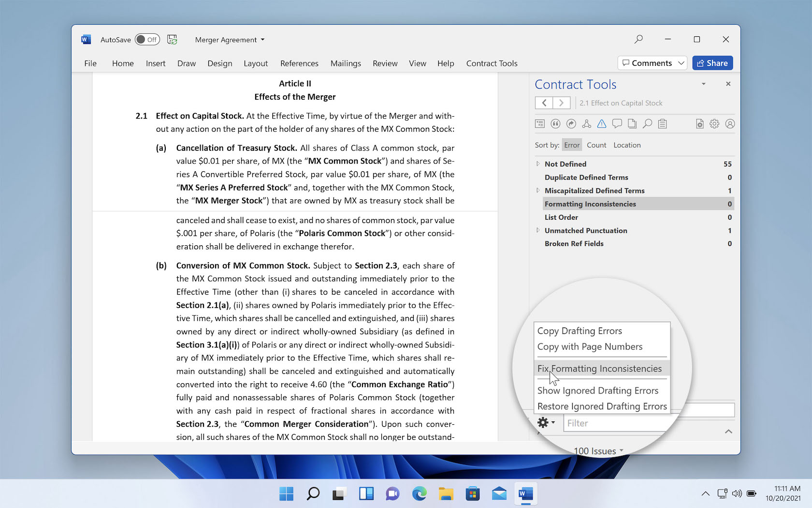812x508 pixels.
Task: Open the Comments button dropdown chevron
Action: click(681, 63)
